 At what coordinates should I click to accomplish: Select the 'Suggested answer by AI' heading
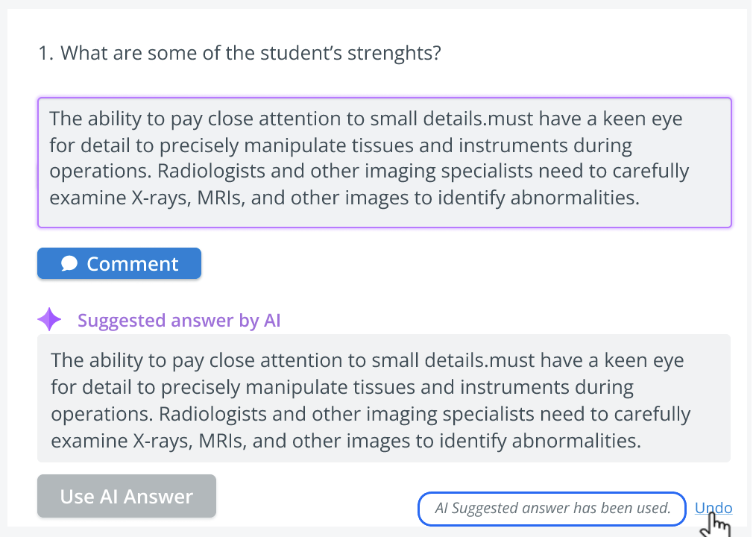coord(179,321)
